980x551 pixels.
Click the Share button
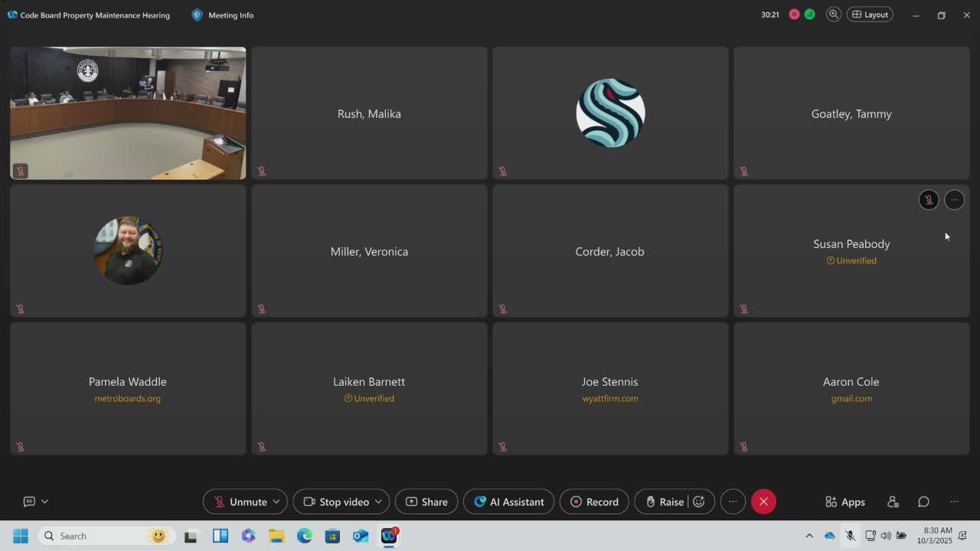[426, 502]
